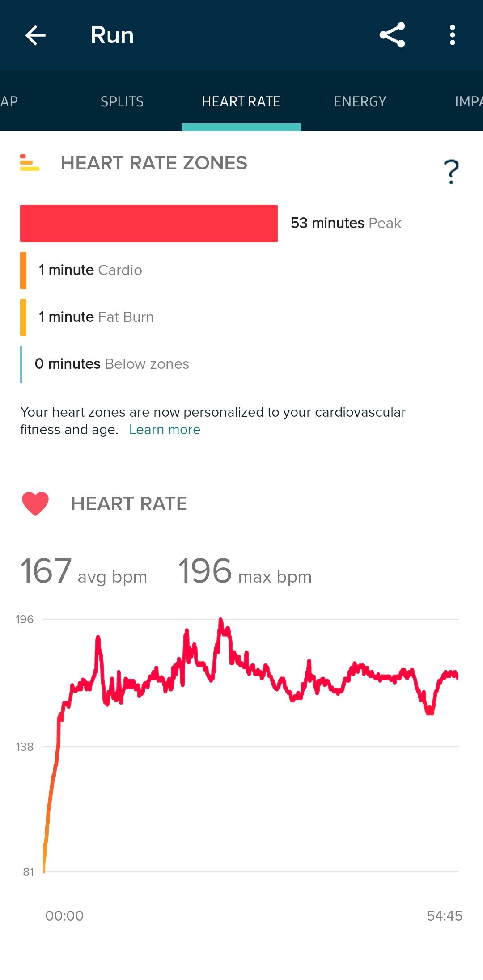Open the Learn more link
The width and height of the screenshot is (483, 980).
tap(165, 430)
